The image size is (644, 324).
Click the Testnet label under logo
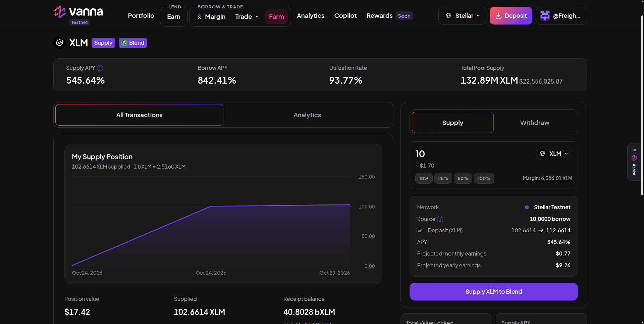79,22
